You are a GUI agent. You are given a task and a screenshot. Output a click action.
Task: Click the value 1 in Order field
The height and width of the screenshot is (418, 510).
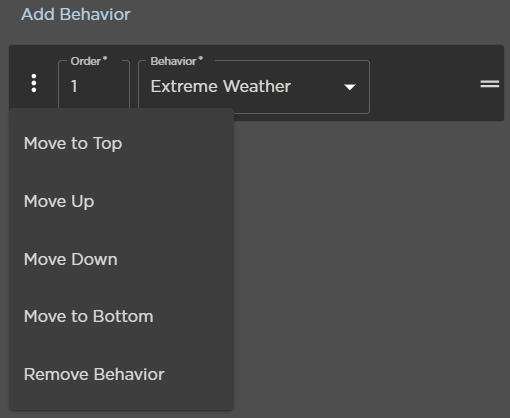74,86
